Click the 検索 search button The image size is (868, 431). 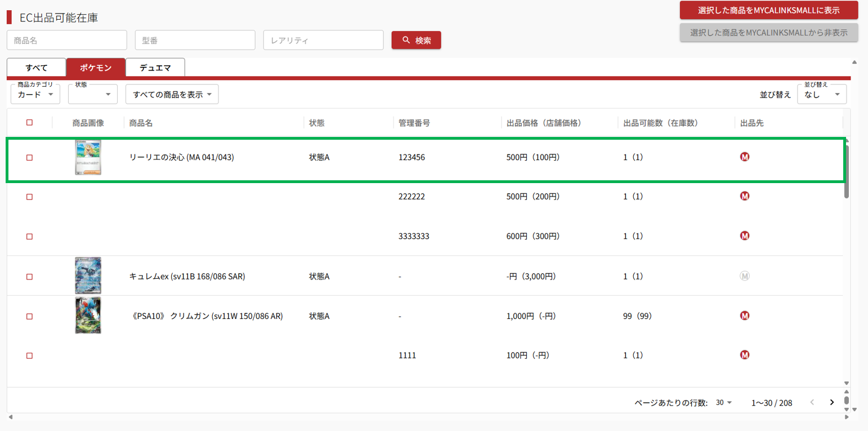pyautogui.click(x=416, y=40)
